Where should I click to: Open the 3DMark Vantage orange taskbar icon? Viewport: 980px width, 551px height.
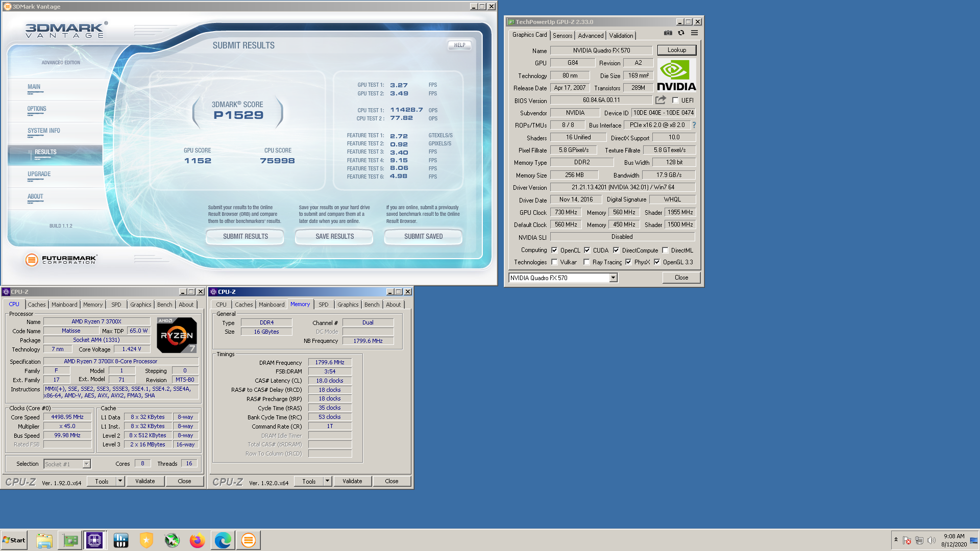coord(248,540)
